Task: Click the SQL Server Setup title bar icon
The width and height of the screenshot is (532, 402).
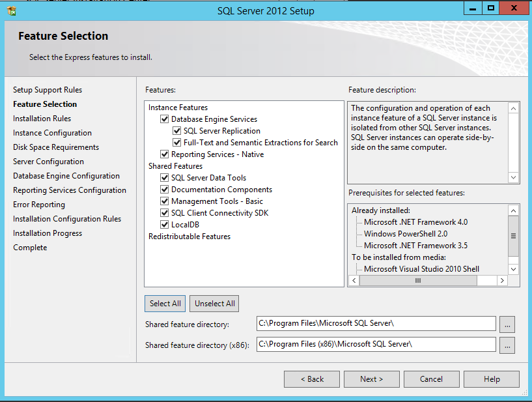Action: coord(12,11)
